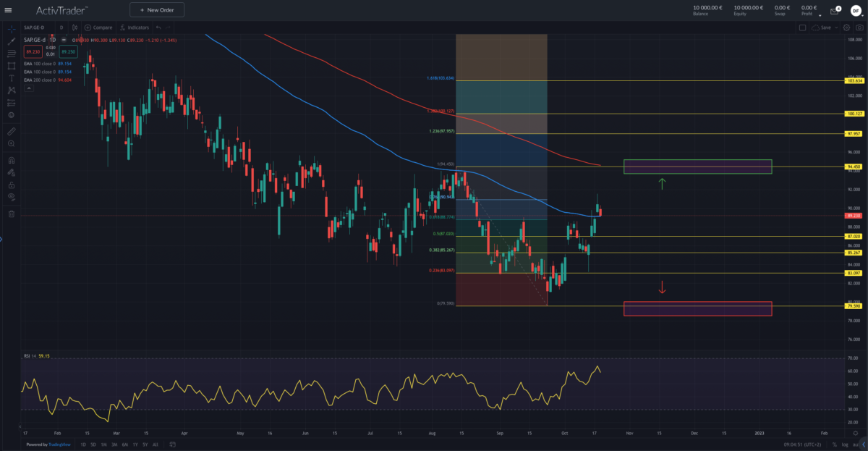Open the Indicators menu
The height and width of the screenshot is (451, 868).
tap(134, 28)
